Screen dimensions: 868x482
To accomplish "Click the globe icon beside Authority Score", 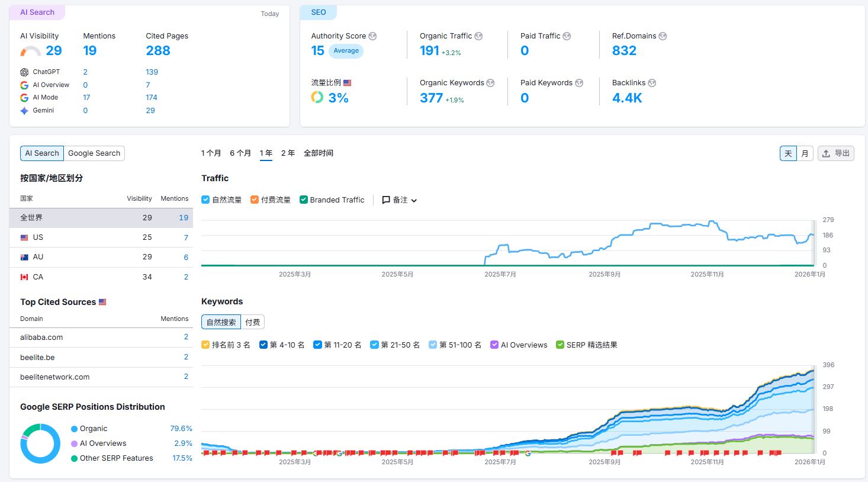I will [x=372, y=36].
